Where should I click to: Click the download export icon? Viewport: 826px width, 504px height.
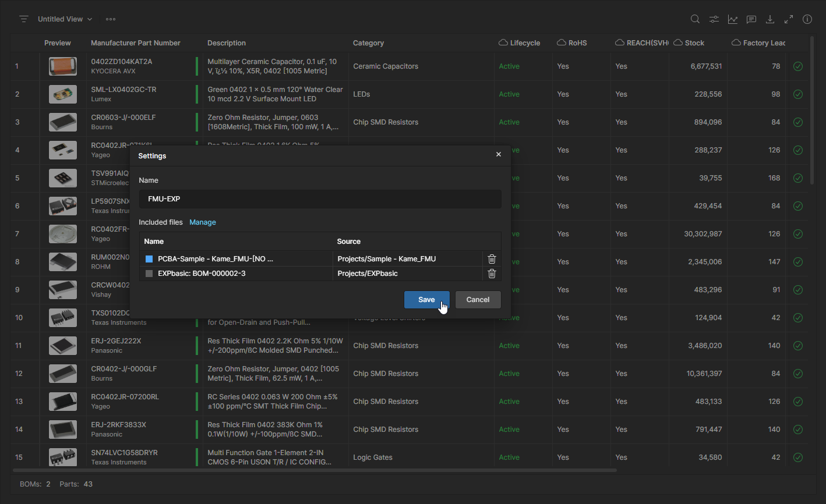770,19
